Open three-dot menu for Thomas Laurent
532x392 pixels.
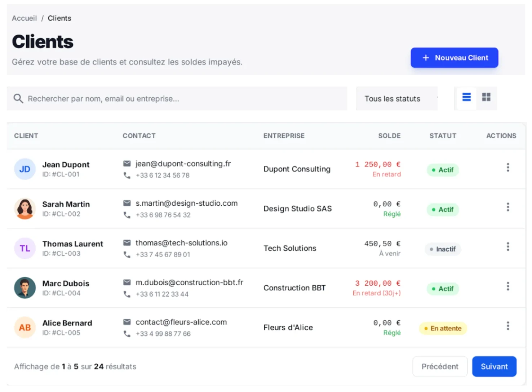[x=508, y=247]
